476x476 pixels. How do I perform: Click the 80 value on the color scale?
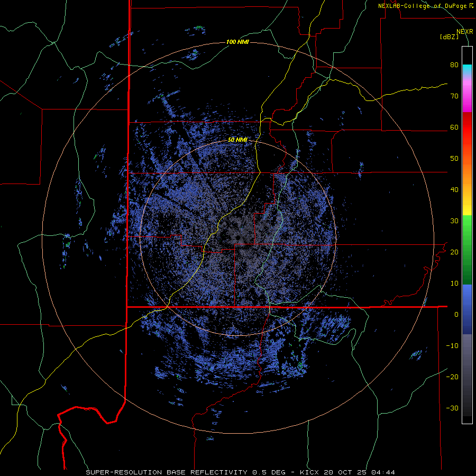tap(454, 65)
